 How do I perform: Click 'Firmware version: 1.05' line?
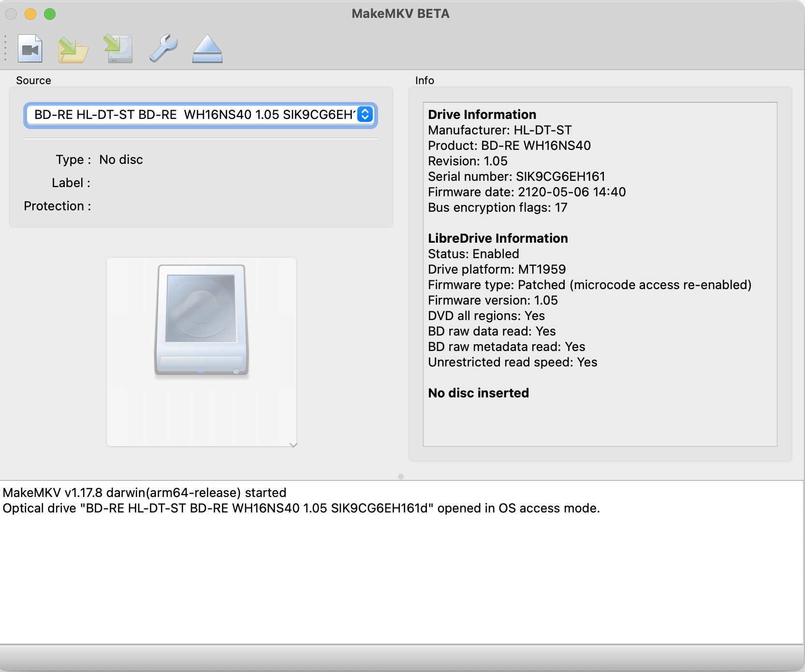tap(493, 300)
